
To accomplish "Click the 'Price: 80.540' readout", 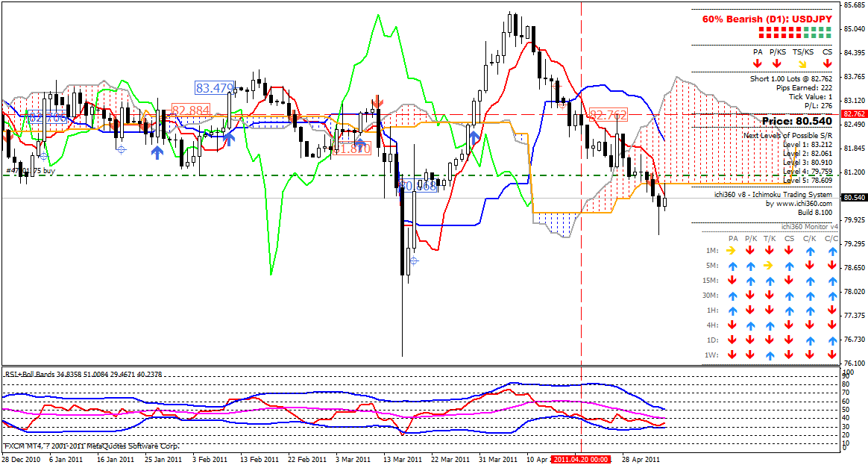I will [x=796, y=121].
